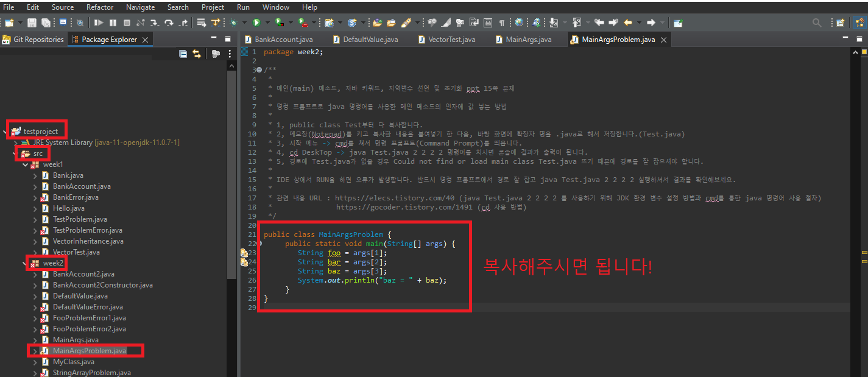The width and height of the screenshot is (868, 377).
Task: Click the green Run button
Action: [x=256, y=23]
